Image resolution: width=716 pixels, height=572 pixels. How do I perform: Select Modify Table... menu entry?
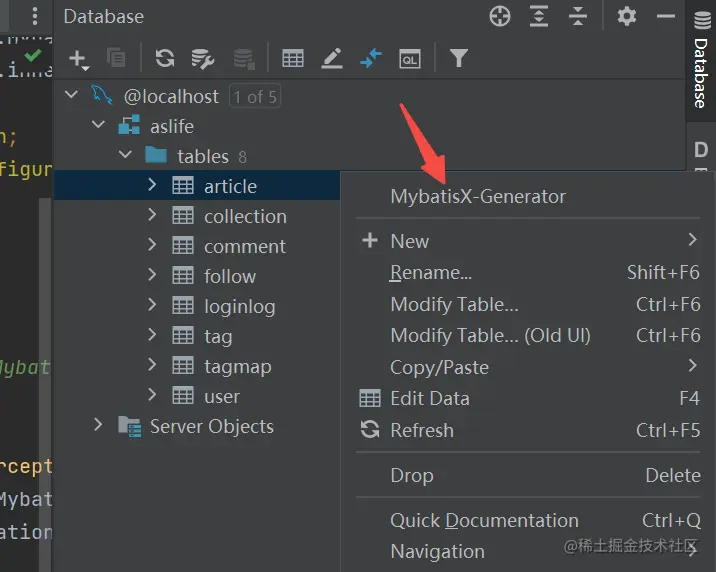tap(528, 304)
